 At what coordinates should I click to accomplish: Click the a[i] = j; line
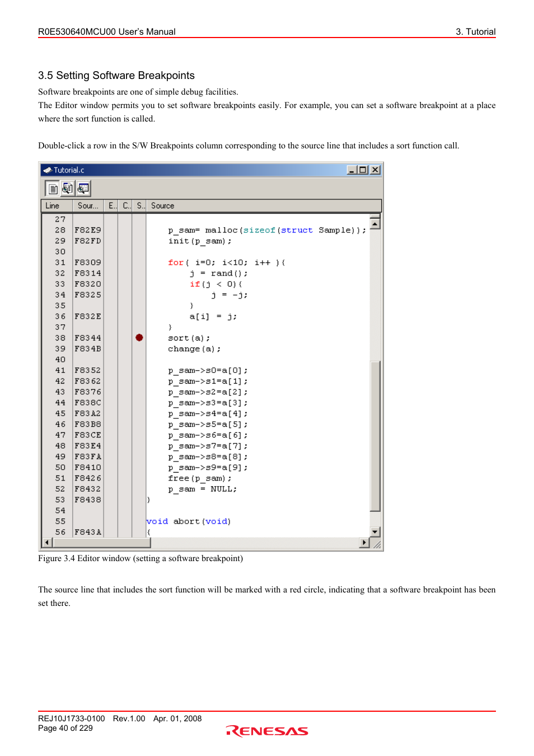click(x=213, y=316)
